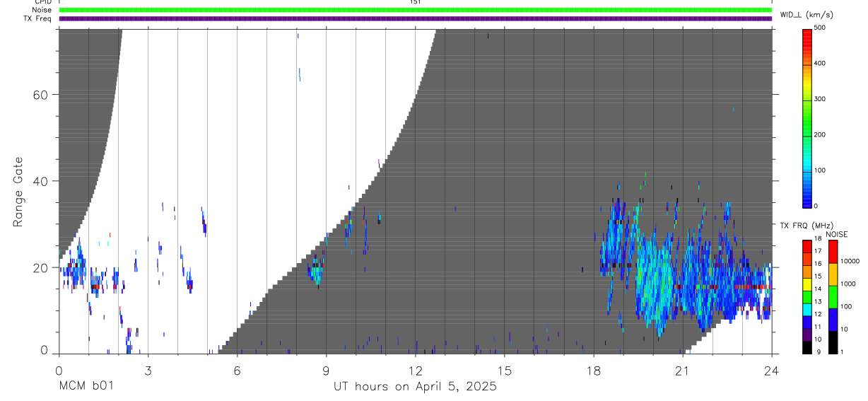Click the 'Range Gate' y-axis title
Viewport: 868px width, 401px height.
click(x=18, y=192)
